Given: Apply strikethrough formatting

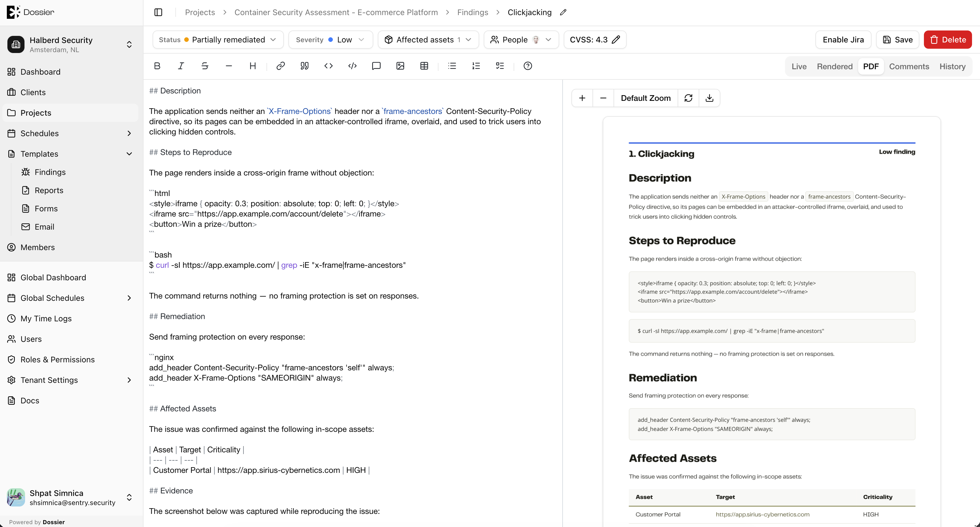Looking at the screenshot, I should click(x=205, y=66).
